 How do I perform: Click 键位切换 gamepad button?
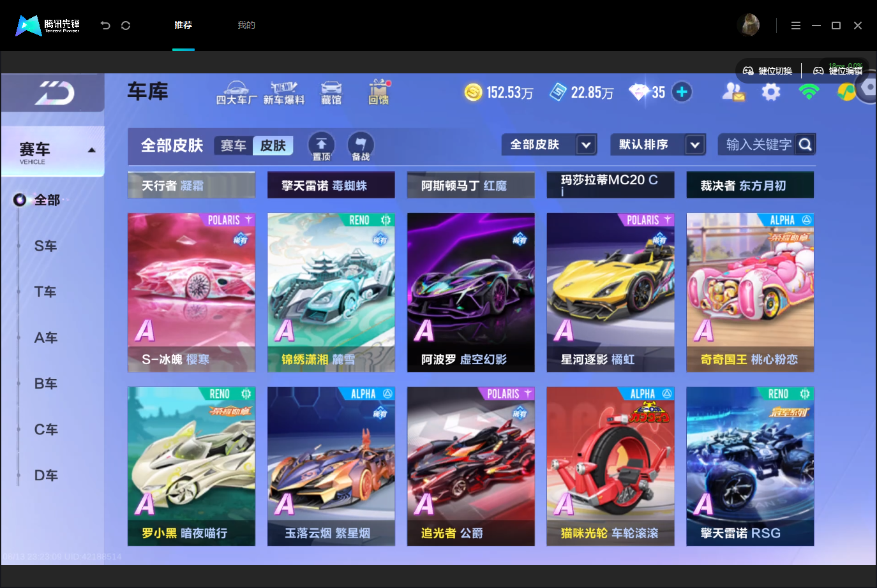coord(768,71)
